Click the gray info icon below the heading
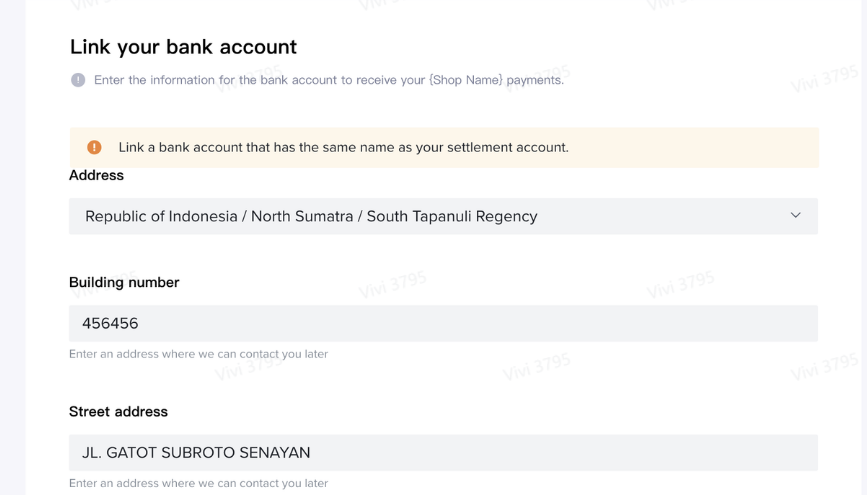 point(78,80)
